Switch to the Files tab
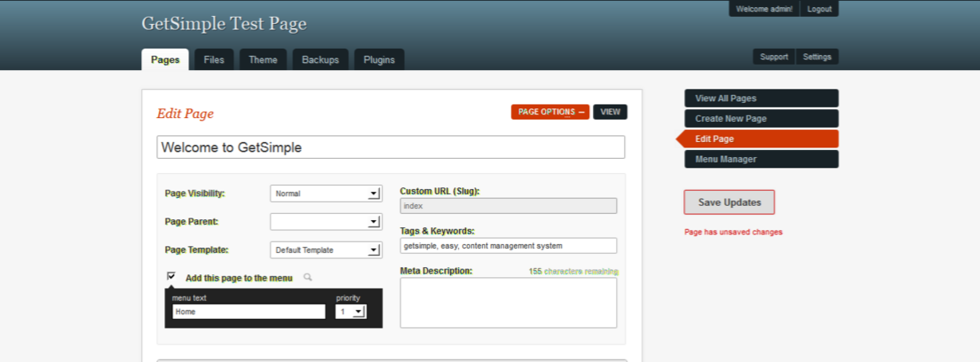The image size is (980, 362). click(214, 60)
